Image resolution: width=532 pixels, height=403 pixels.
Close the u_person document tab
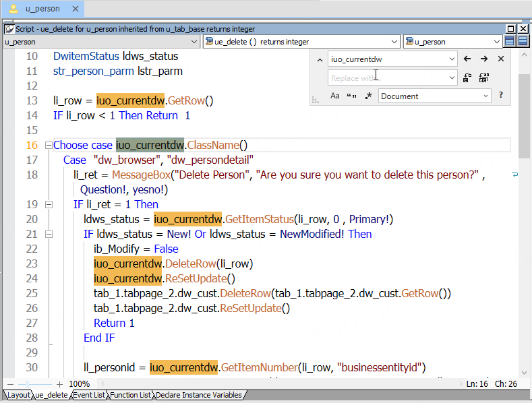click(x=74, y=9)
